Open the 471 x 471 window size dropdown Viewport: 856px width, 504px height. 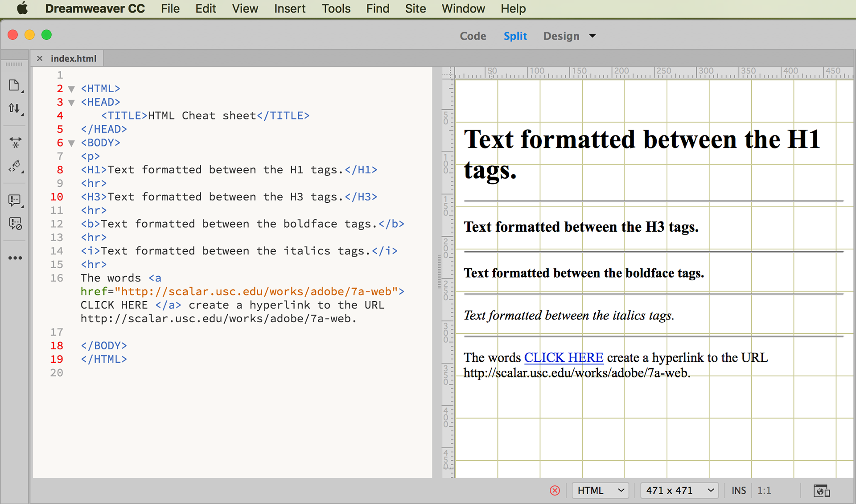679,491
